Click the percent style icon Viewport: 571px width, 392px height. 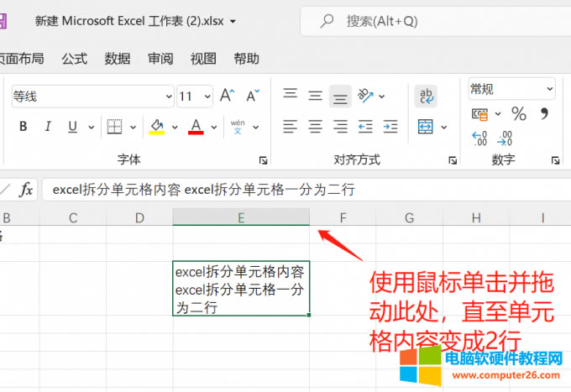click(x=519, y=114)
